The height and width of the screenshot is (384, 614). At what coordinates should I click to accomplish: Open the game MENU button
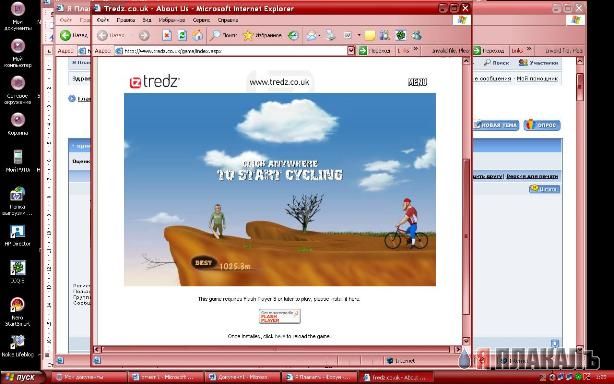click(417, 82)
